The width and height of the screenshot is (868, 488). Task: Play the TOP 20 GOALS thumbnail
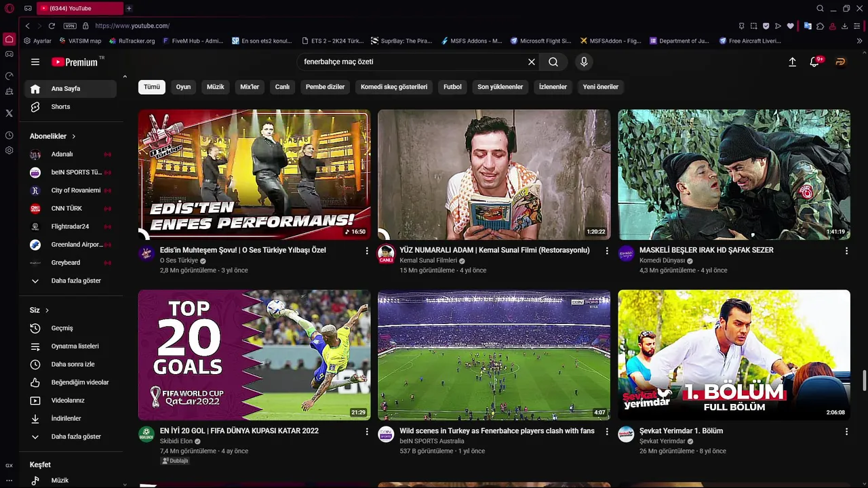pyautogui.click(x=254, y=355)
